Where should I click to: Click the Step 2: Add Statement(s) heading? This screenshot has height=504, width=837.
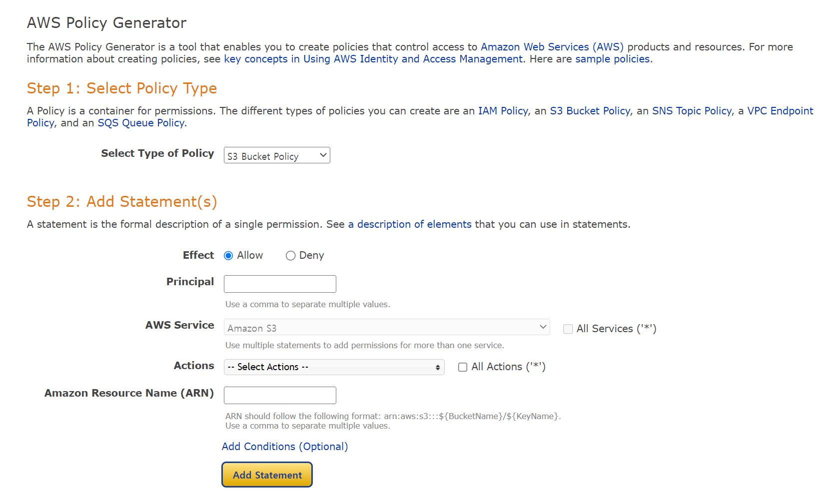(x=122, y=202)
